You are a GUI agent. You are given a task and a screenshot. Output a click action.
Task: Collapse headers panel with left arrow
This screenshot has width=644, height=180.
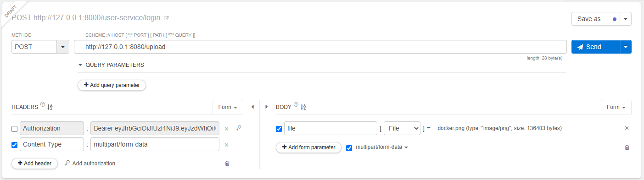coord(252,107)
